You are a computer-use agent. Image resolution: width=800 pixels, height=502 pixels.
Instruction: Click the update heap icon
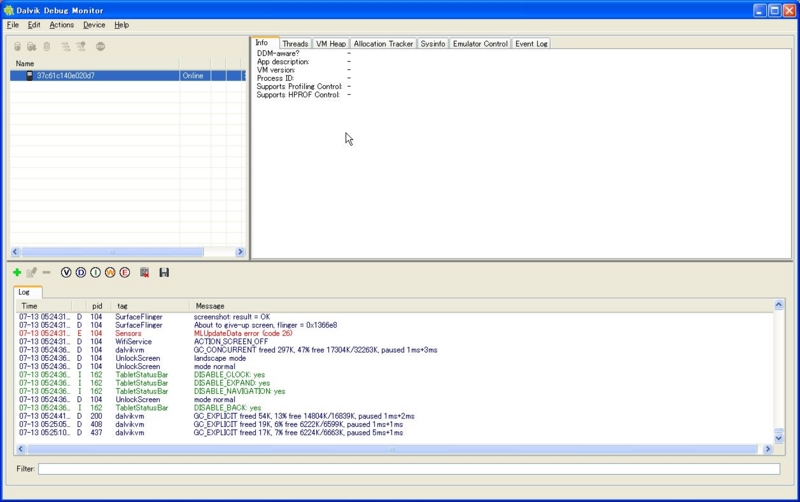point(32,47)
